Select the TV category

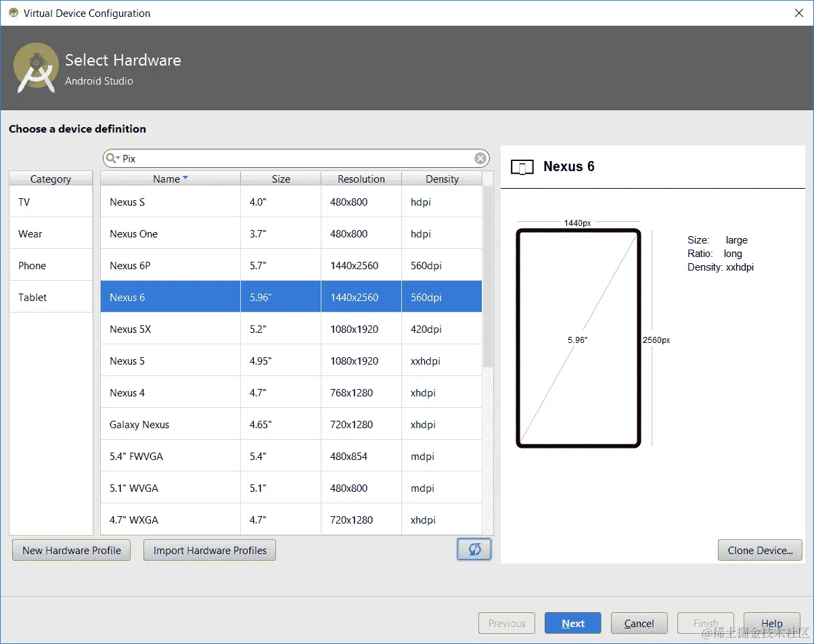[51, 202]
